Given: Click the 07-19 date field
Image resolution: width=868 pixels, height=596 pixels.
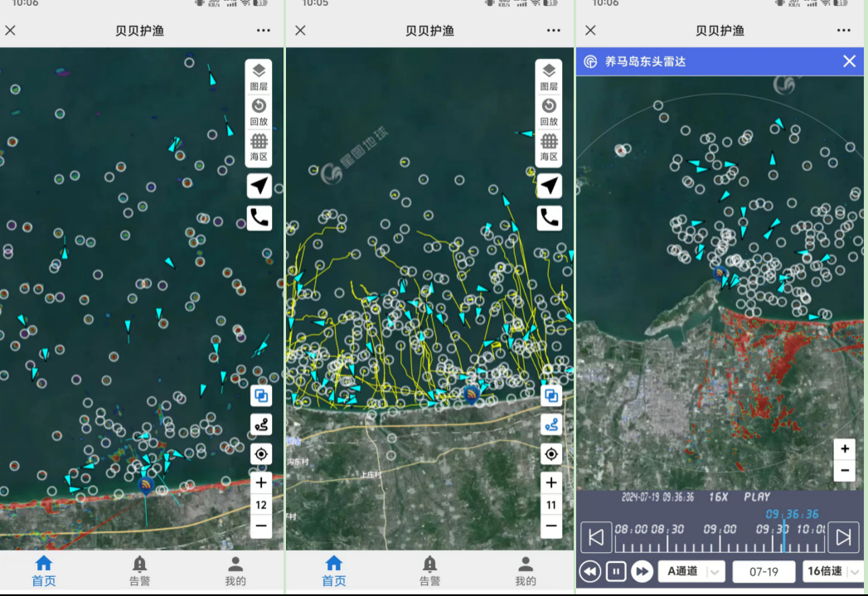Looking at the screenshot, I should pyautogui.click(x=764, y=571).
